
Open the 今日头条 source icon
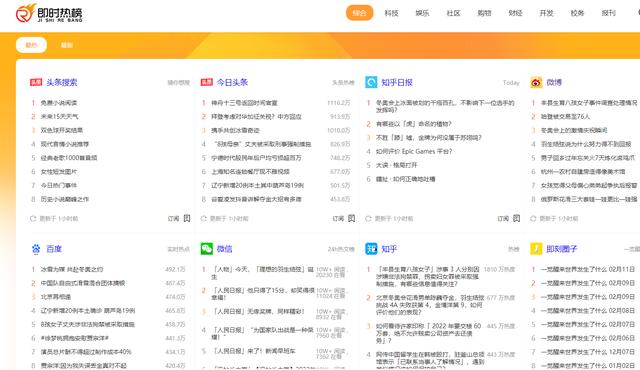pos(207,82)
